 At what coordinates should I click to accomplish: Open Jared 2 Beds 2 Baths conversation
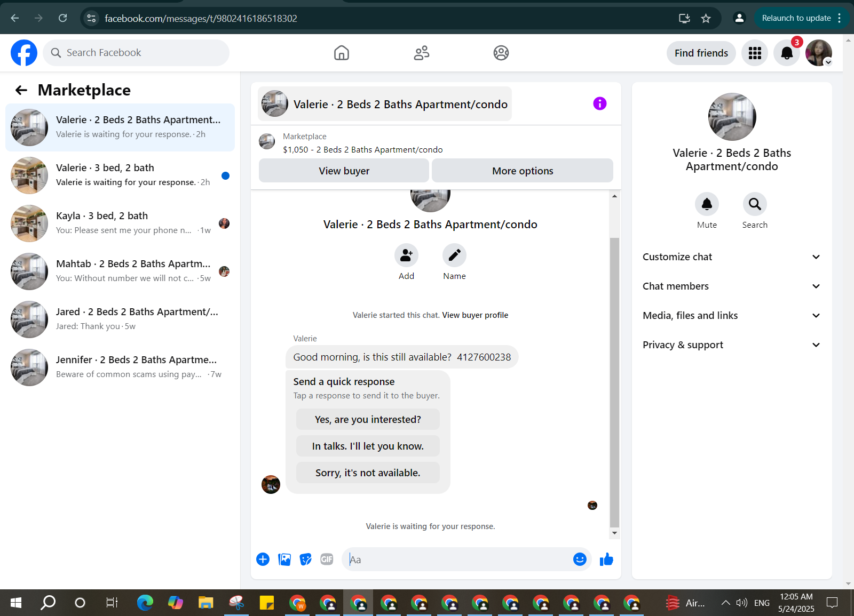pos(120,319)
